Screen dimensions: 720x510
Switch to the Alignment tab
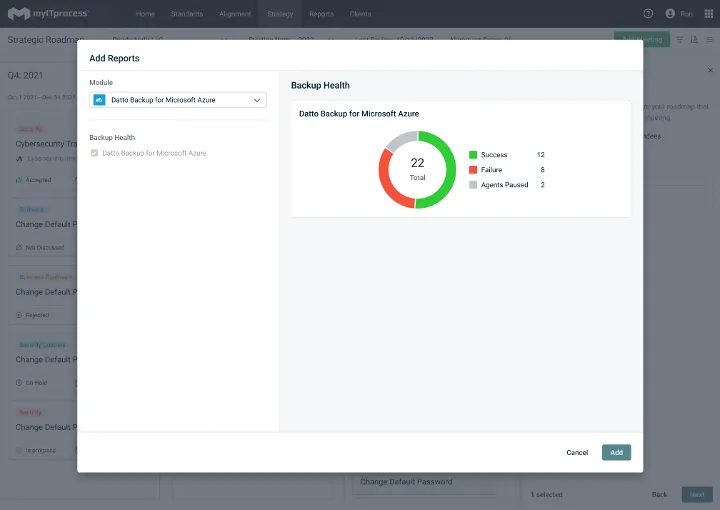tap(234, 14)
